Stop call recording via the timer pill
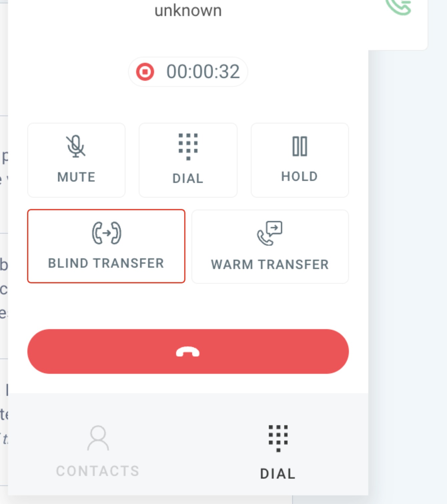The image size is (447, 504). pos(188,72)
